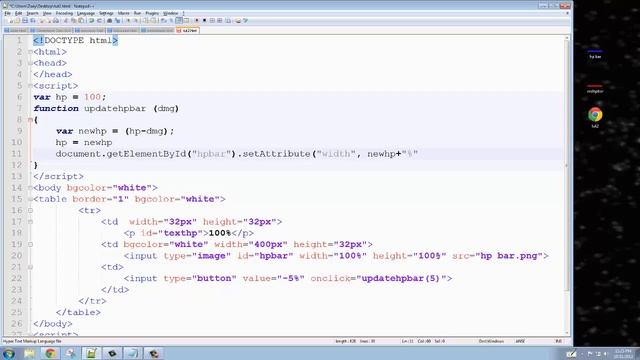Image resolution: width=640 pixels, height=360 pixels.
Task: Click the New file toolbar icon
Action: point(11,20)
